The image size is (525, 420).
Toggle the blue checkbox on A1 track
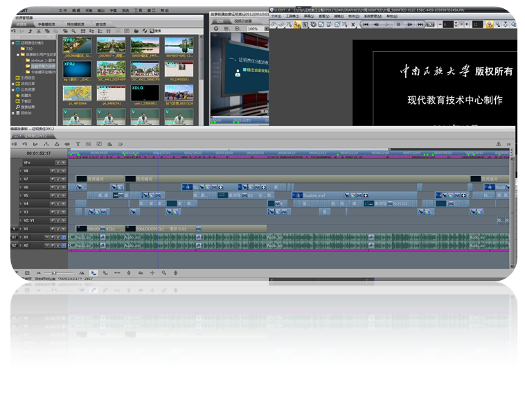[63, 237]
